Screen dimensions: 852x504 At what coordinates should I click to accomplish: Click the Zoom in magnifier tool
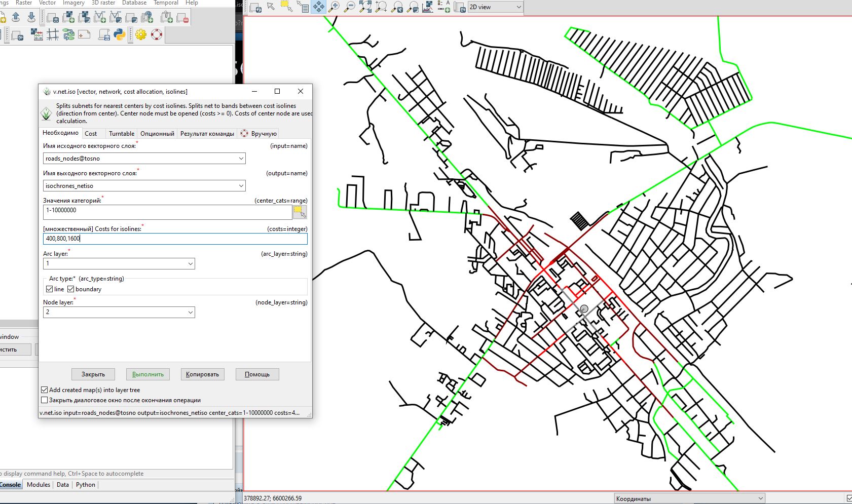click(334, 7)
